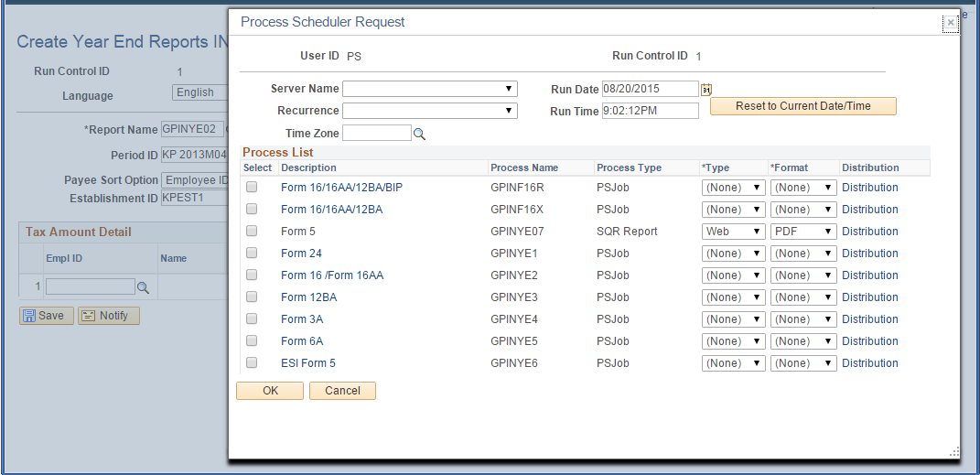Open Distribution link for GPINYE3
Viewport: 980px width, 475px height.
(870, 297)
